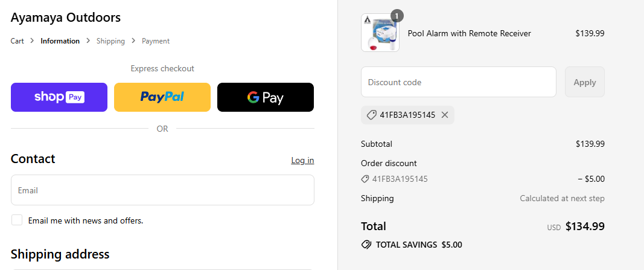Enable Email me with news and offers
Viewport: 644px width, 270px height.
click(x=17, y=220)
